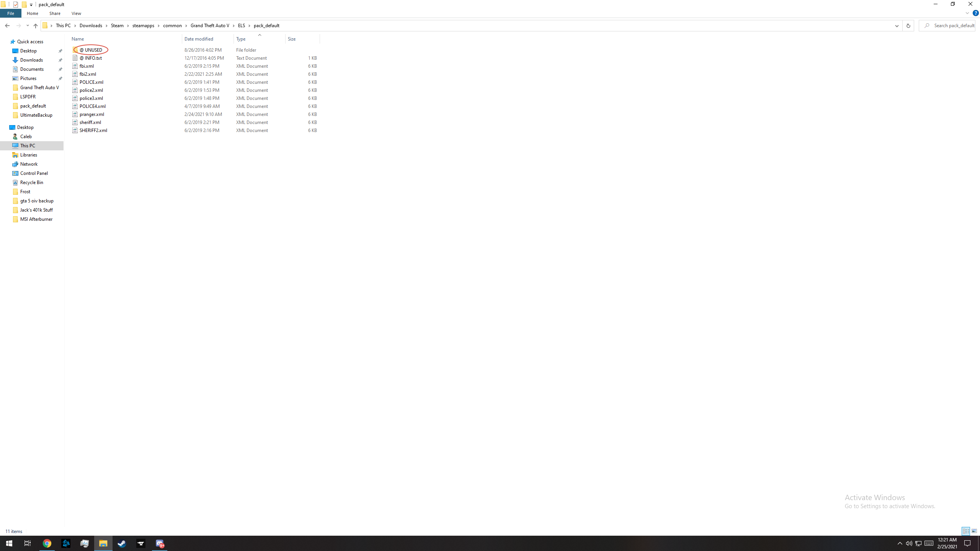Open the Windows Start menu

pos(9,543)
